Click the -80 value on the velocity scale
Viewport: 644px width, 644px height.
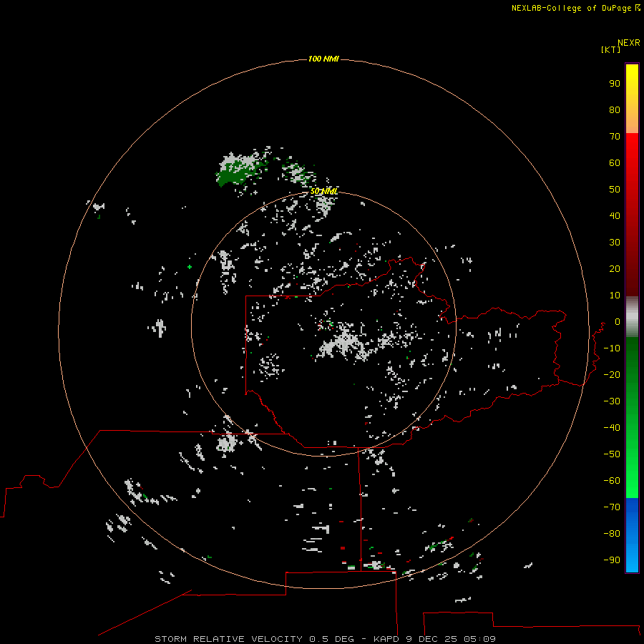click(612, 534)
